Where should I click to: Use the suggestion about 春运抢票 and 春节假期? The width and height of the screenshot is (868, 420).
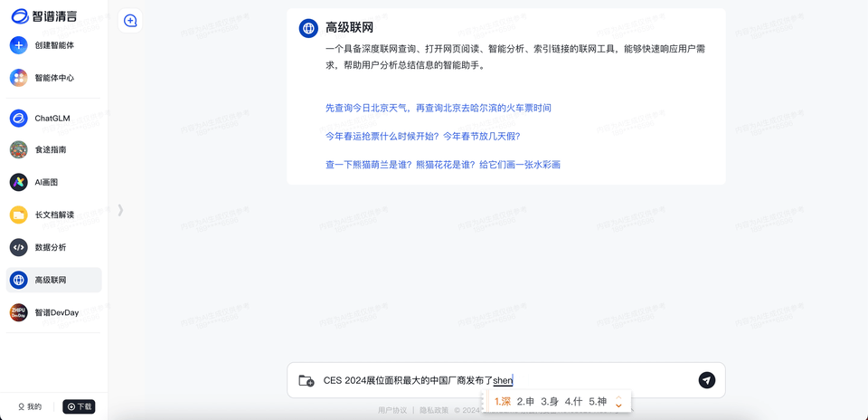click(423, 137)
